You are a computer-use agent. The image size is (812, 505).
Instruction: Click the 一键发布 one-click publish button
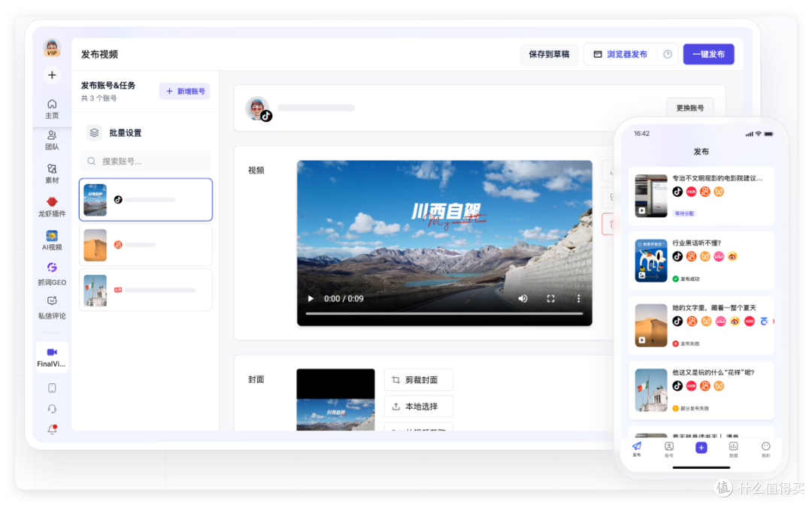point(708,54)
